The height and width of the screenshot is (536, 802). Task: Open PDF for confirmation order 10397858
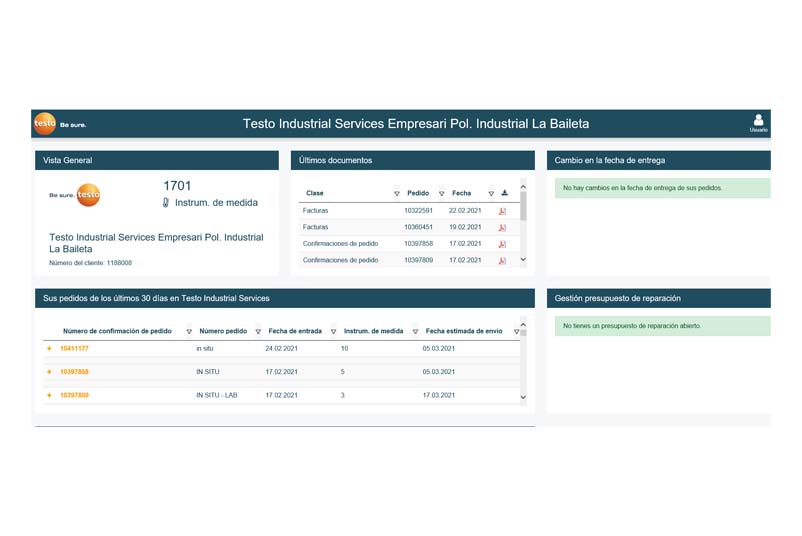(x=502, y=244)
